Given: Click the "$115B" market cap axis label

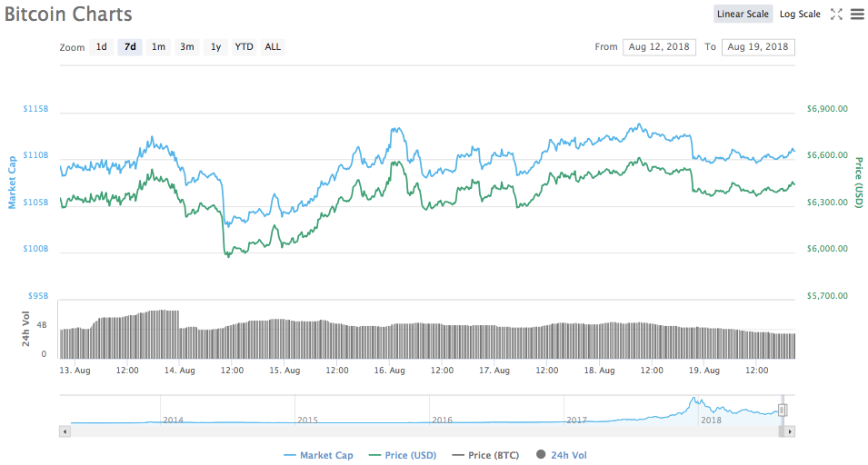Looking at the screenshot, I should pos(35,109).
